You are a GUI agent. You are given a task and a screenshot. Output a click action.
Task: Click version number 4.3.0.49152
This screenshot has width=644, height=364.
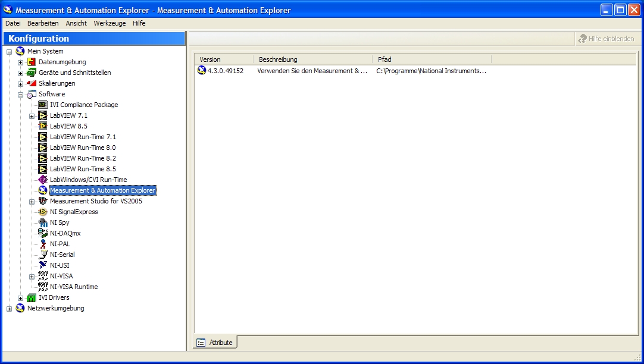point(226,71)
